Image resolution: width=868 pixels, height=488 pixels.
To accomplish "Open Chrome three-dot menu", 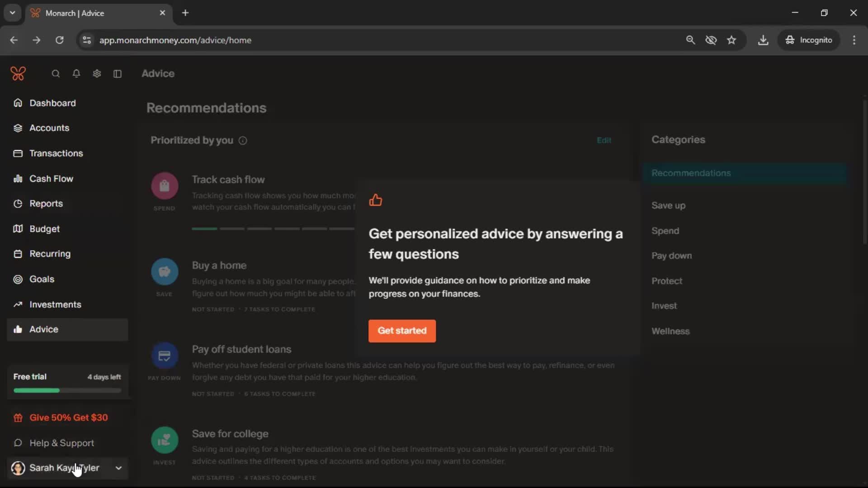I will coord(854,40).
